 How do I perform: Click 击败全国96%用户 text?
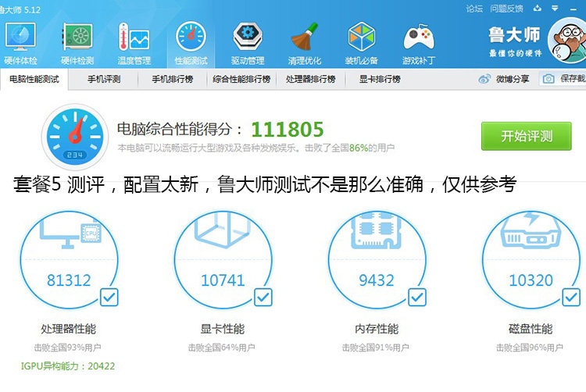coord(530,347)
